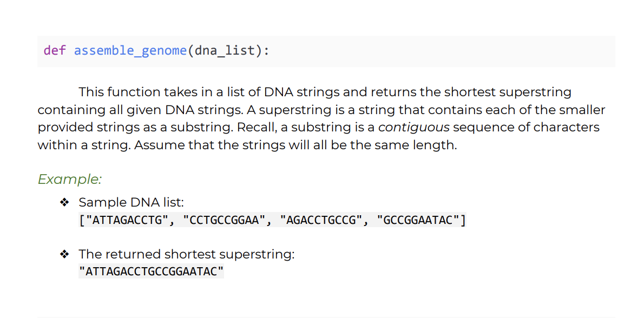Click the diamond bullet beside 'The returned shortest superstring'
644x318 pixels.
[64, 254]
